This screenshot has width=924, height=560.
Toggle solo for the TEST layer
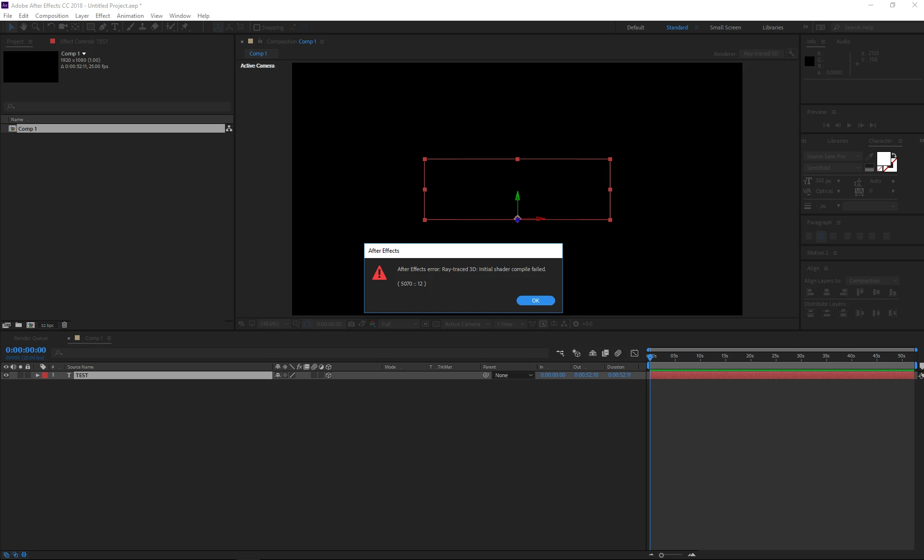20,375
